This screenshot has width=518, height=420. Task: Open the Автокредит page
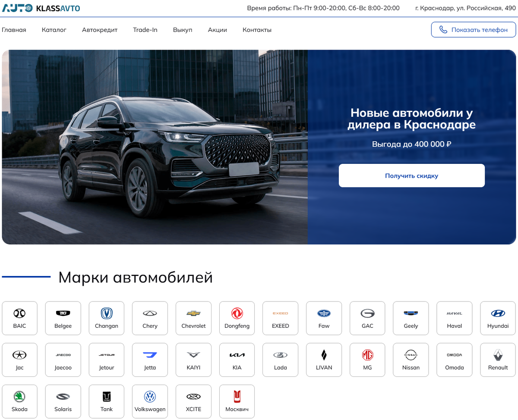[x=100, y=30]
